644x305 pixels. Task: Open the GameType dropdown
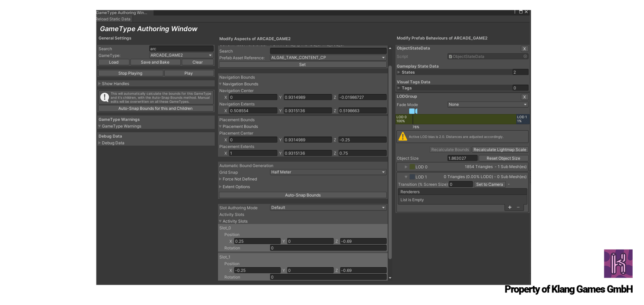click(x=181, y=56)
